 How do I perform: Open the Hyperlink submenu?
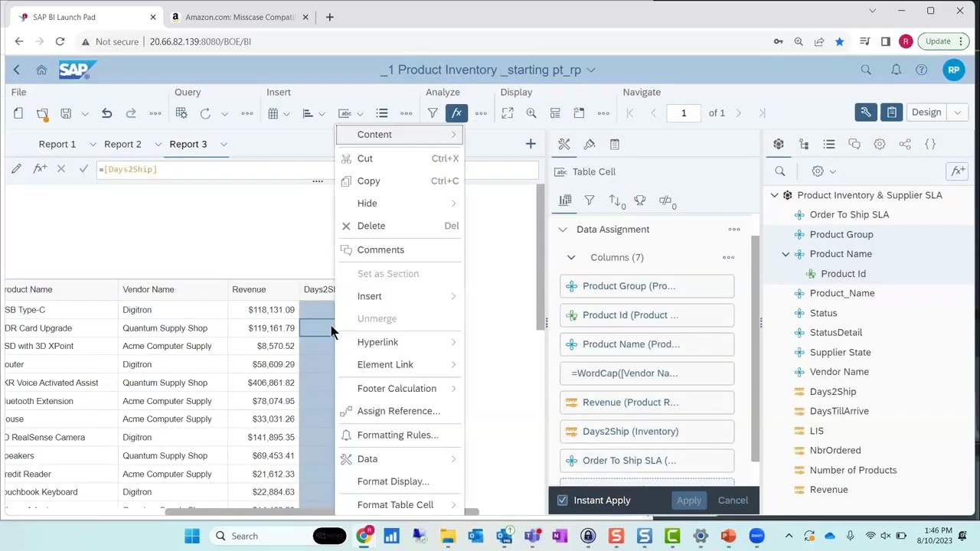coord(399,342)
